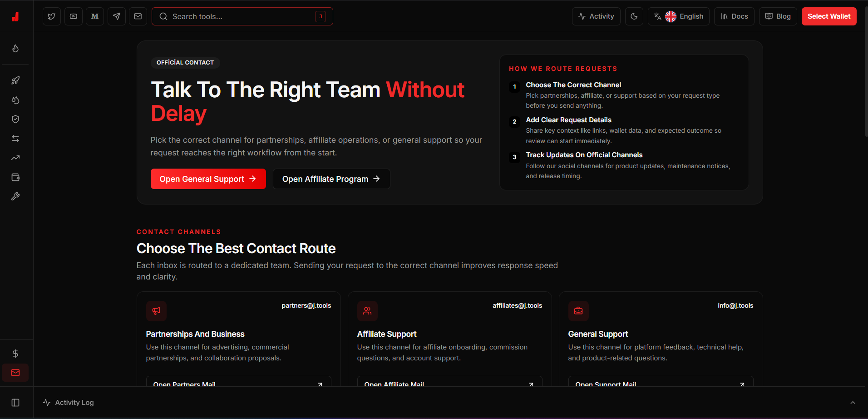This screenshot has width=868, height=419.
Task: Focus the Search tools input field
Action: click(x=242, y=16)
